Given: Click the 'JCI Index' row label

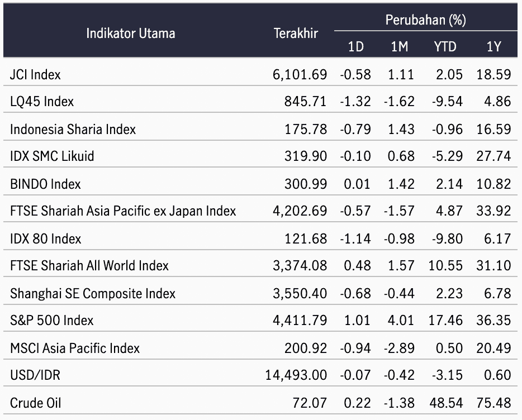Looking at the screenshot, I should pyautogui.click(x=35, y=74).
